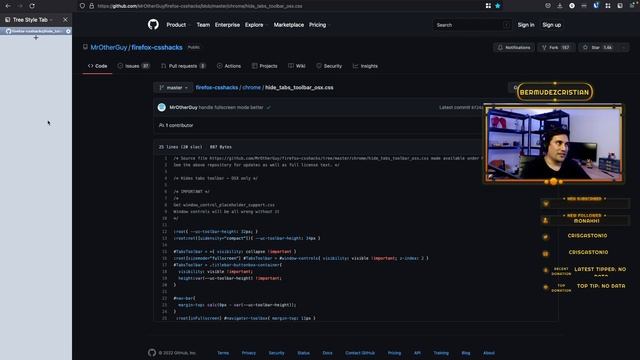
Task: Open the Explore menu dropdown
Action: click(256, 25)
